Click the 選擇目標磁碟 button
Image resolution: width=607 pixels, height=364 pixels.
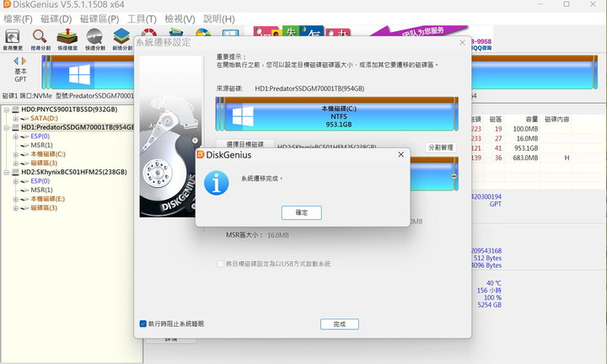coord(245,144)
